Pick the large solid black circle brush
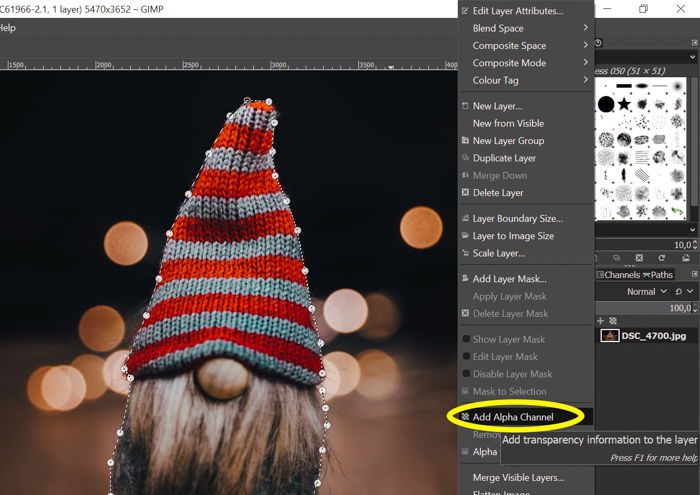700x495 pixels. [606, 104]
